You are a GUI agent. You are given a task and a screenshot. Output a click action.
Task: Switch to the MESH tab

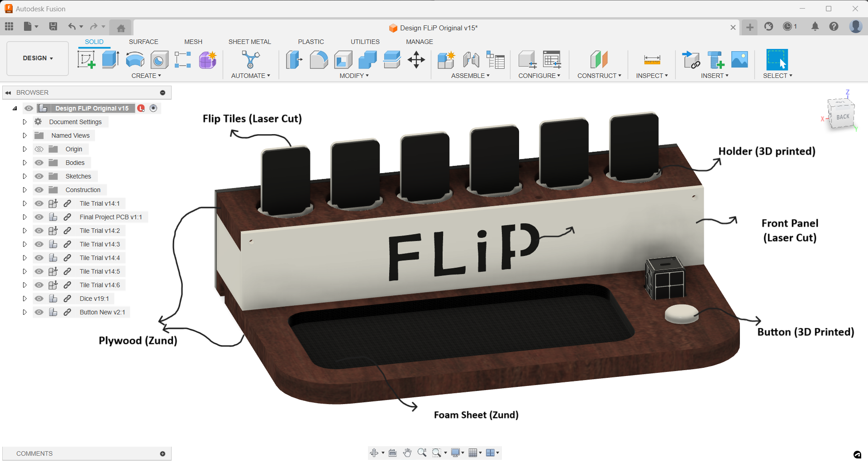[193, 42]
